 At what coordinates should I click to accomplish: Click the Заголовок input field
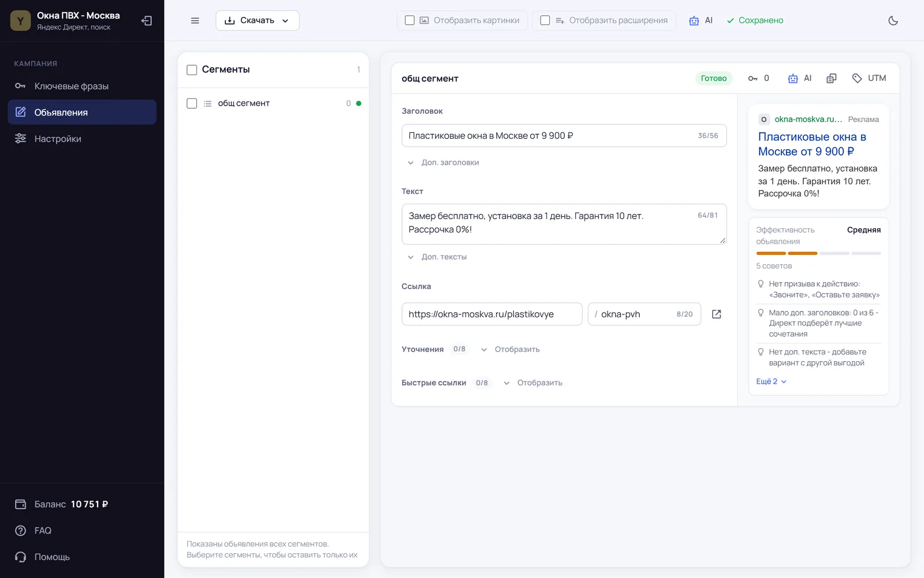tap(564, 136)
